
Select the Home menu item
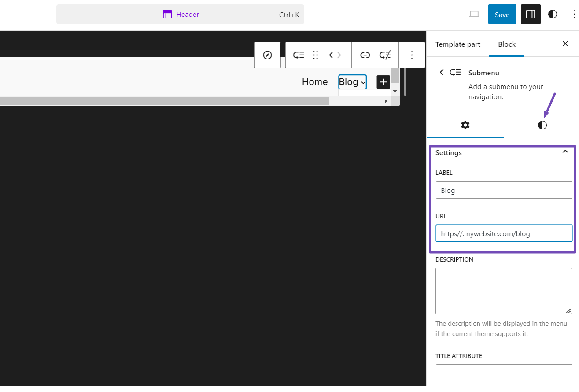point(315,82)
